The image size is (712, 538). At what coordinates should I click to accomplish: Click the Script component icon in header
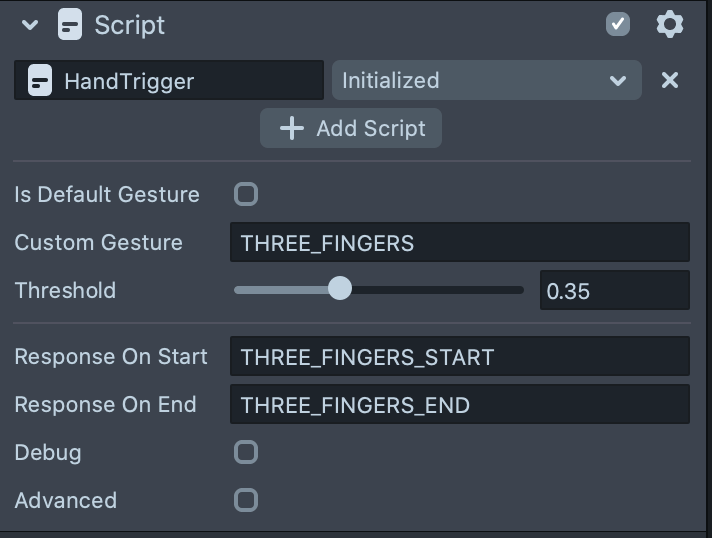click(69, 24)
